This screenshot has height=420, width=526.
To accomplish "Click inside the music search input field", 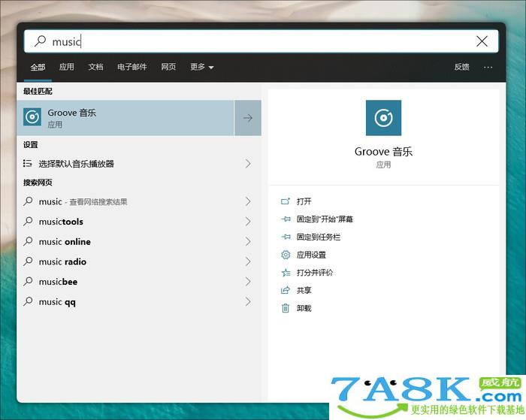I will pyautogui.click(x=261, y=41).
